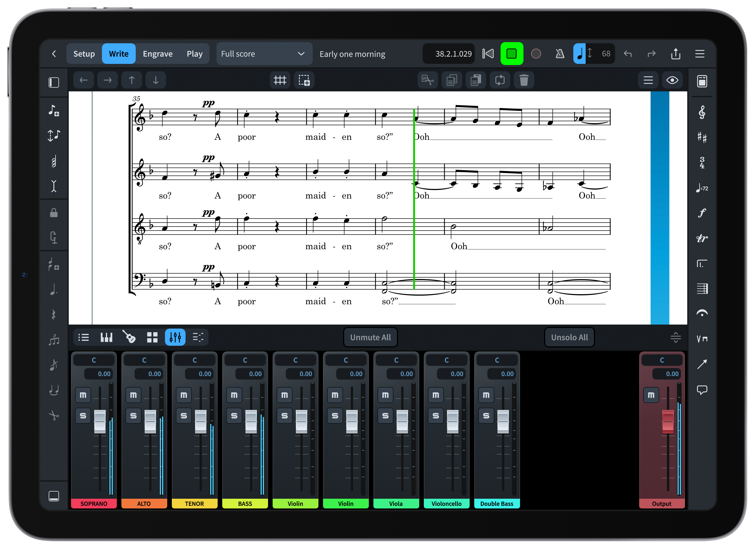Click the metronome click icon

(x=560, y=54)
